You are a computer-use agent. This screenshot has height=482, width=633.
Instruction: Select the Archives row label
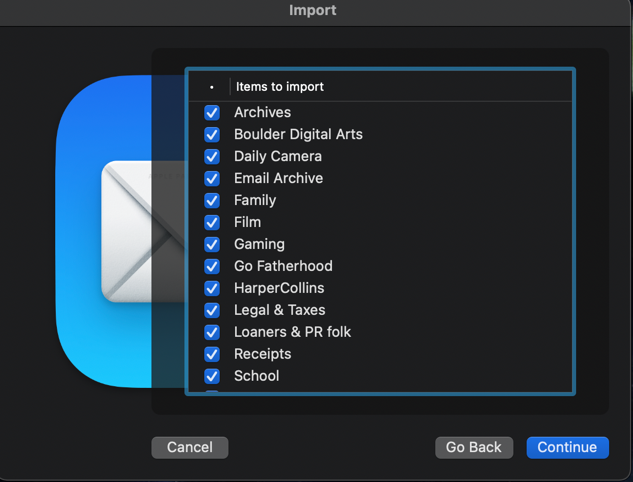[x=262, y=112]
